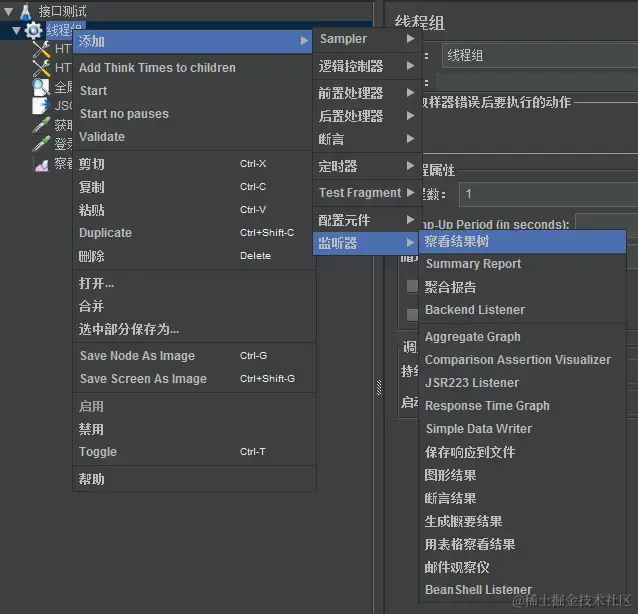Choose 合并 menu entry

tap(194, 306)
